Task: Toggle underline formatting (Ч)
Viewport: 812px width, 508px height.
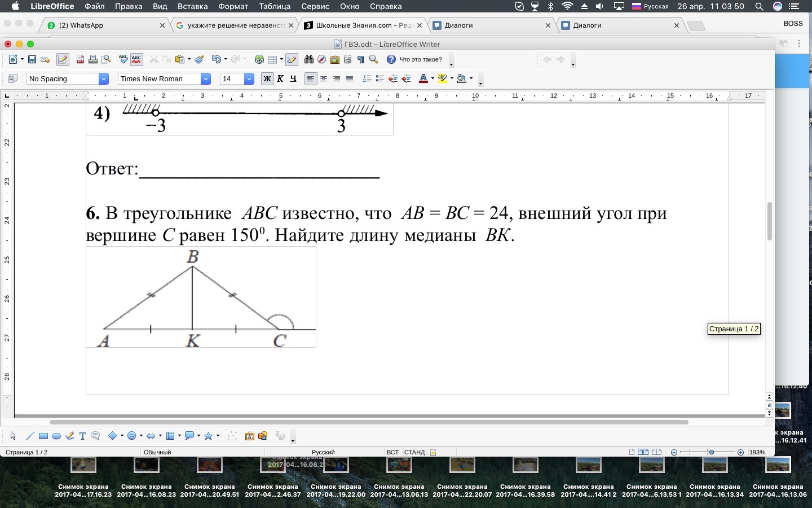Action: (293, 79)
